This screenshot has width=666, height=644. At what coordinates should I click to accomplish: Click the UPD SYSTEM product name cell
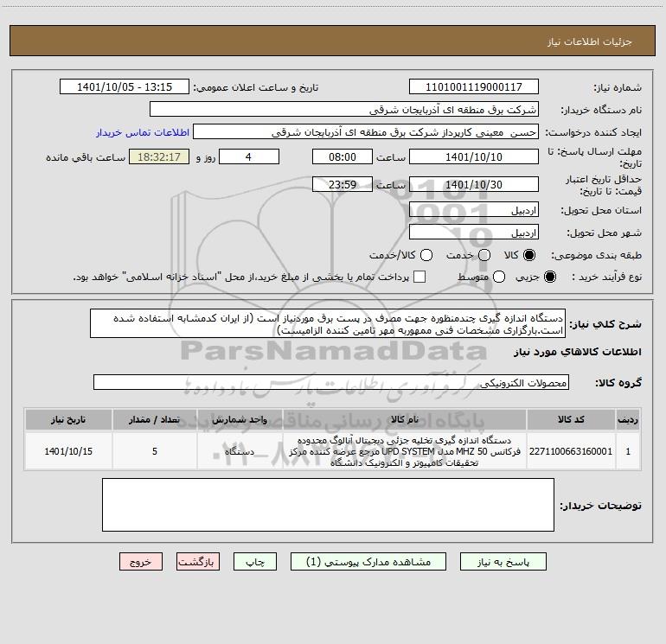click(x=405, y=451)
